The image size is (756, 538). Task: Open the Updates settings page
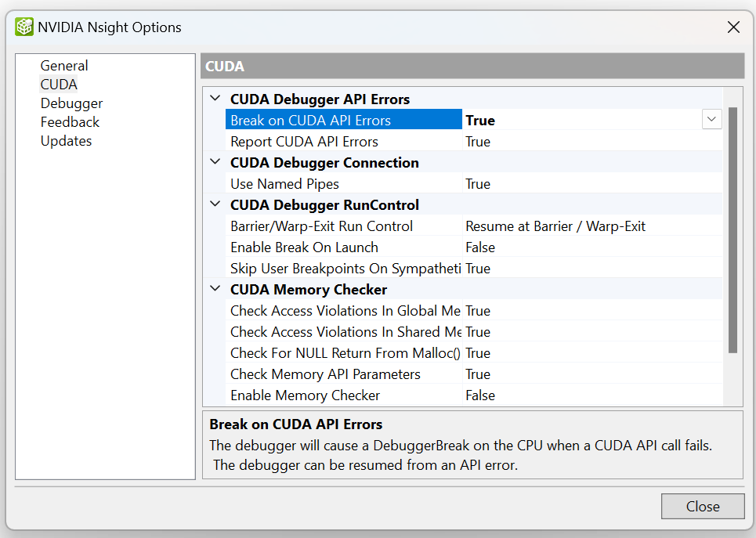66,140
